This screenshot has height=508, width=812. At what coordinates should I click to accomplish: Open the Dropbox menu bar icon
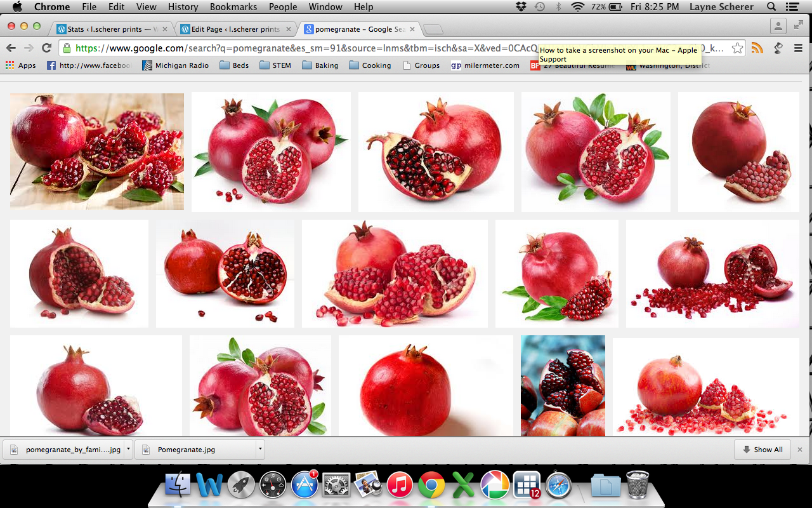pyautogui.click(x=521, y=7)
